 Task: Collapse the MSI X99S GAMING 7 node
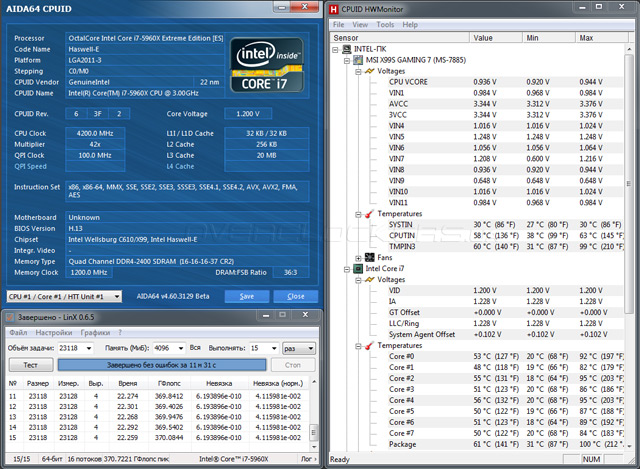click(347, 61)
